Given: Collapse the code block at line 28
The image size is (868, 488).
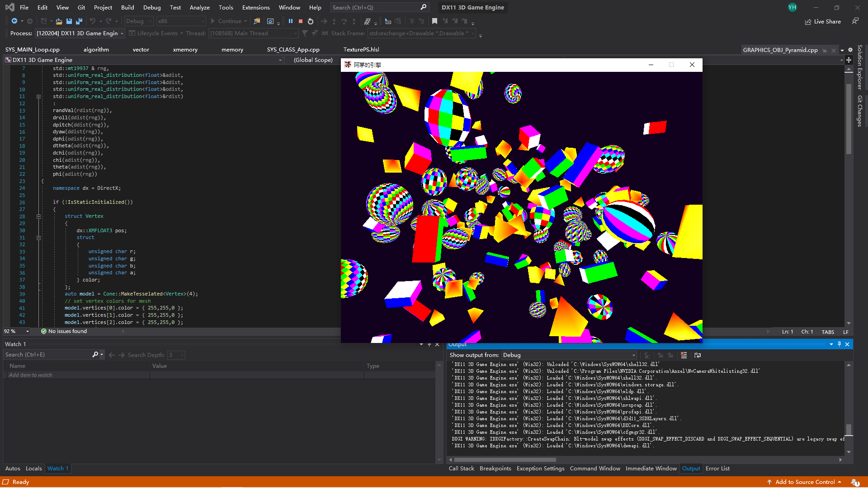Looking at the screenshot, I should pyautogui.click(x=38, y=216).
